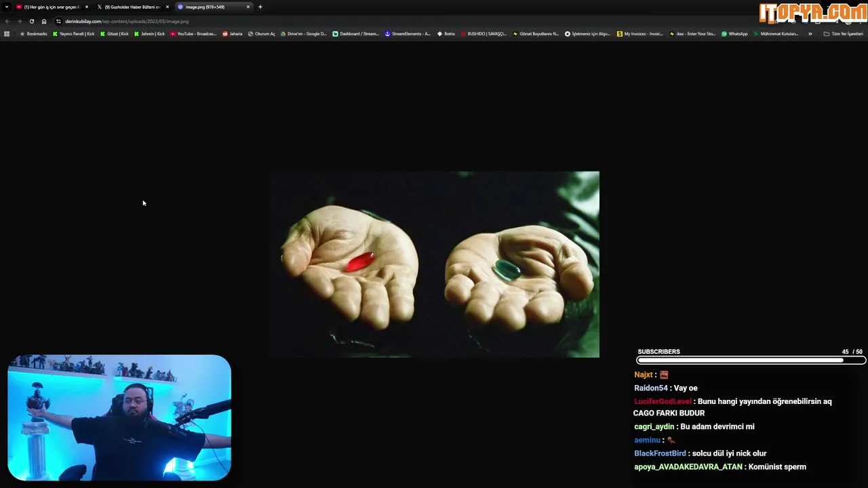
Task: Open Dashboard / Streamlabs bookmark
Action: (355, 33)
